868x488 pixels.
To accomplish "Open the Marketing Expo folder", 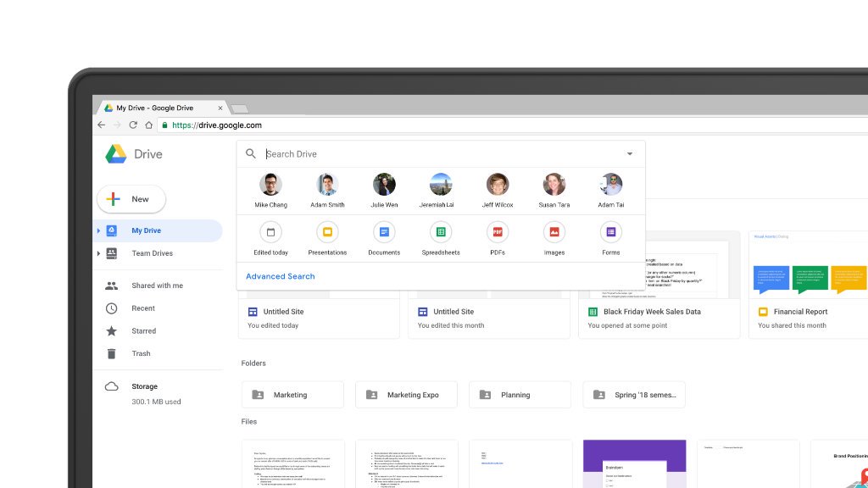I will point(406,395).
